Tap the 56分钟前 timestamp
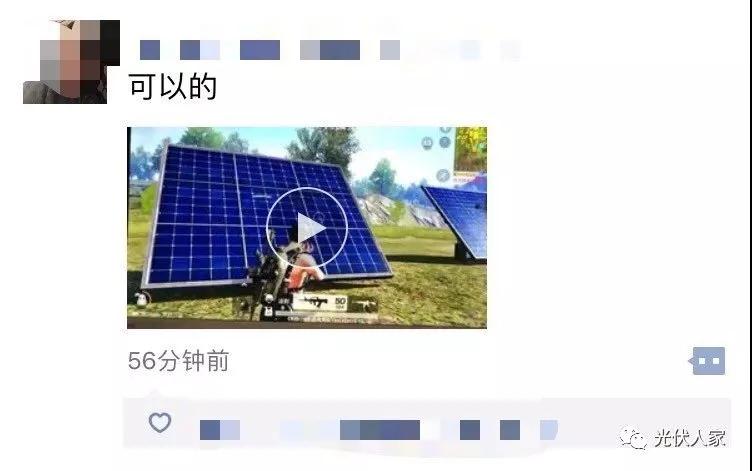 click(178, 361)
